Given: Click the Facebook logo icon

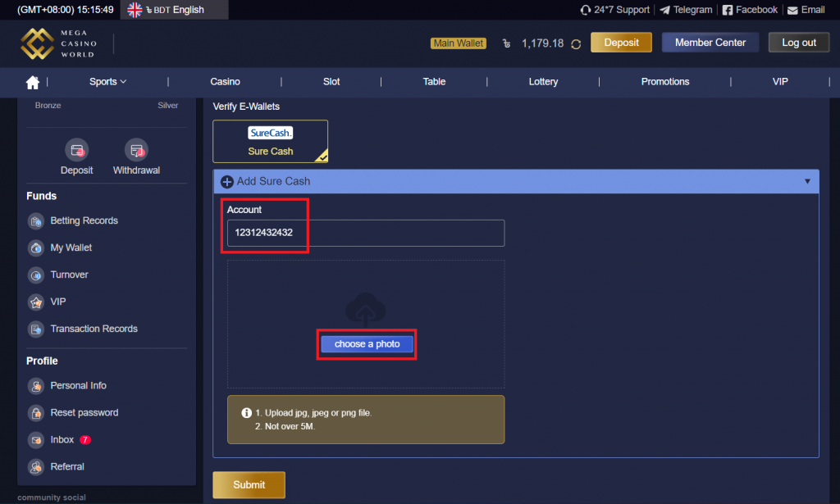Looking at the screenshot, I should pyautogui.click(x=728, y=10).
